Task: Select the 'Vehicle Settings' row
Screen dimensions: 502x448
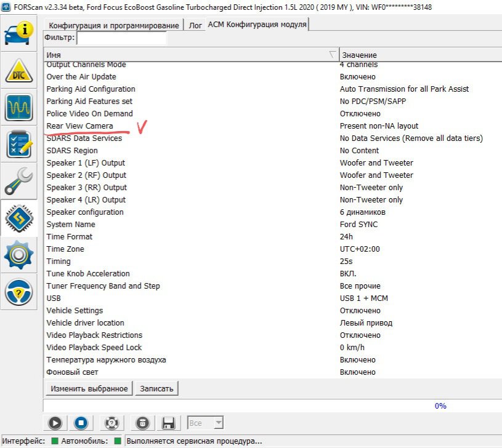Action: click(x=273, y=311)
